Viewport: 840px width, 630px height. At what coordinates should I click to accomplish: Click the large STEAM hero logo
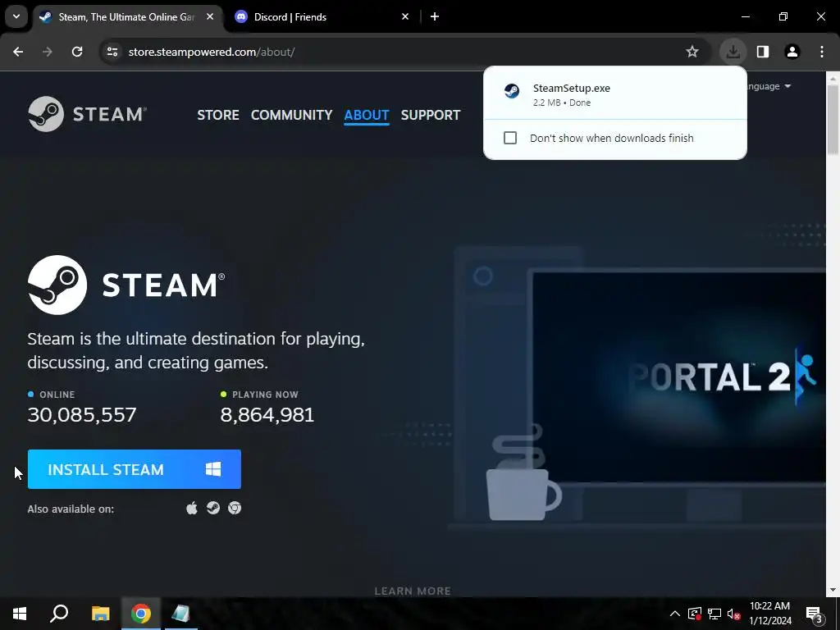pyautogui.click(x=126, y=285)
